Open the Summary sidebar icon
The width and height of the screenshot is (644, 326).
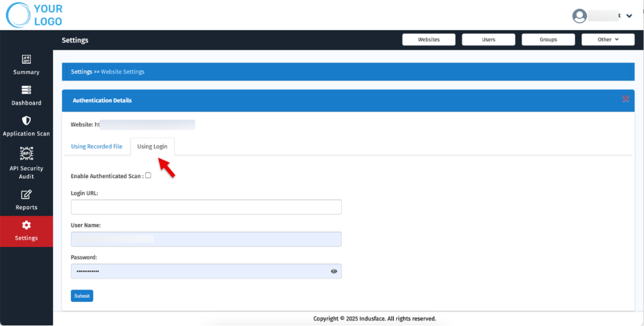pyautogui.click(x=26, y=60)
